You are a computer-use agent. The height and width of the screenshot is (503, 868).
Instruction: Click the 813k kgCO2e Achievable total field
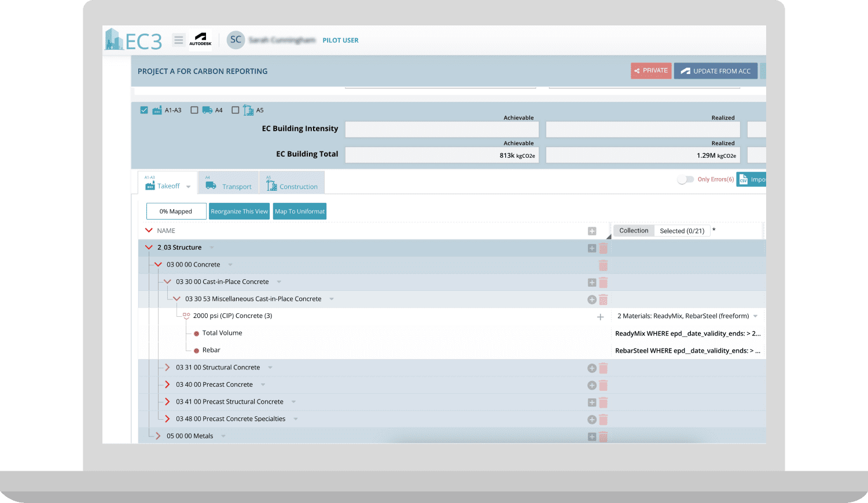point(442,155)
